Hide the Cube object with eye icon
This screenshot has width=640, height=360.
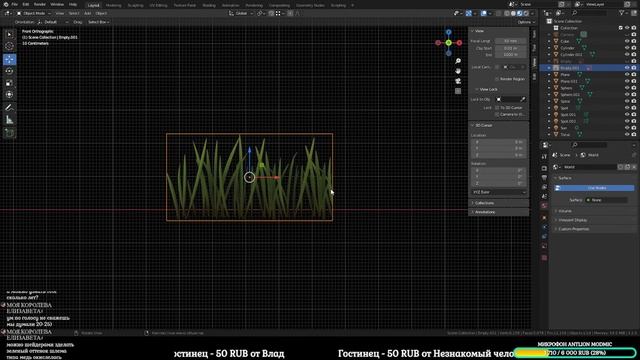(627, 41)
